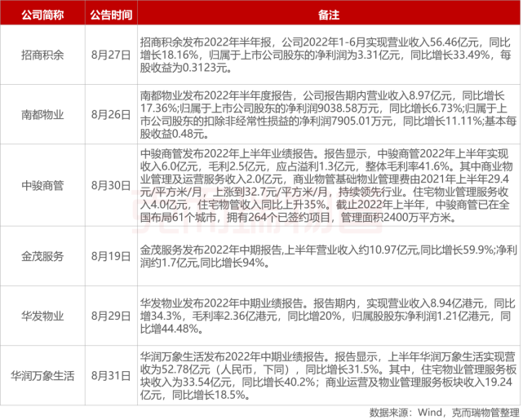
Task: Click the 公告时间 column header
Action: (x=111, y=15)
